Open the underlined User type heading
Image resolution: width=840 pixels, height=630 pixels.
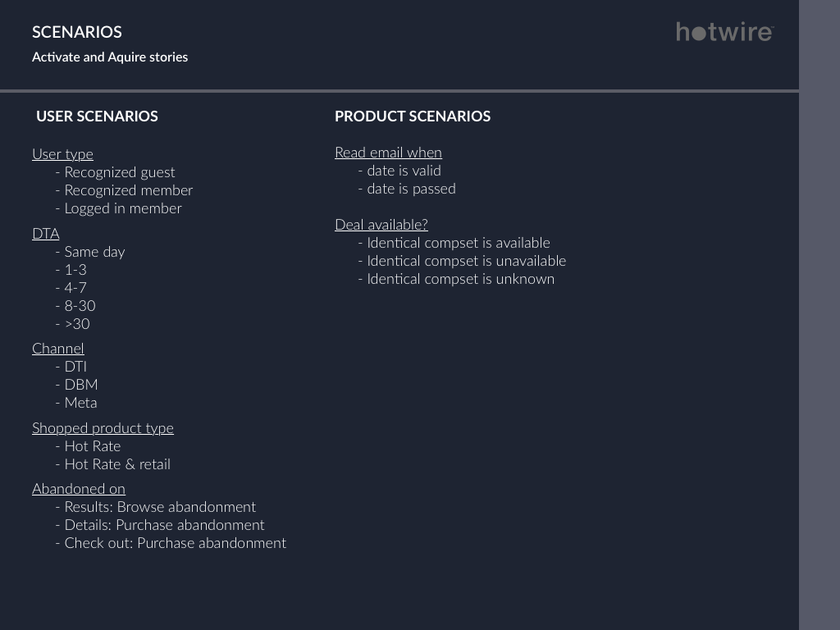(x=62, y=154)
